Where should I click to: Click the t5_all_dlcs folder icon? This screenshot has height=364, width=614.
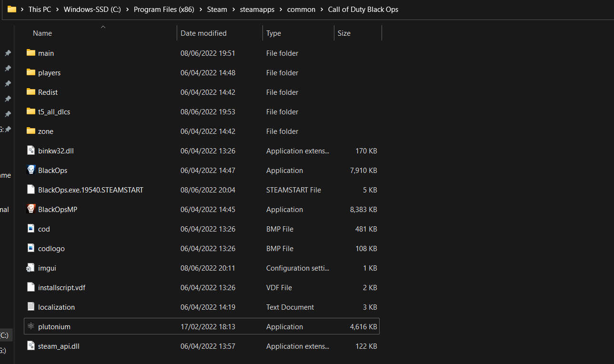point(31,111)
